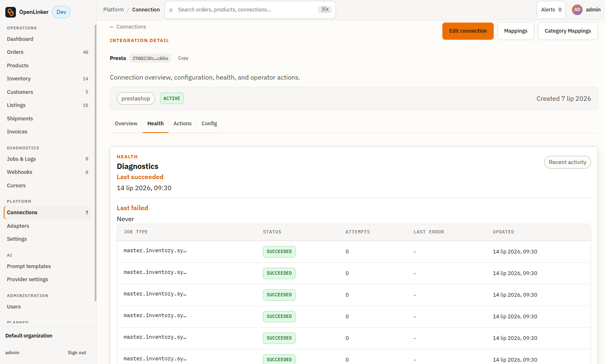
Task: Open the Inventory section
Action: 47,79
